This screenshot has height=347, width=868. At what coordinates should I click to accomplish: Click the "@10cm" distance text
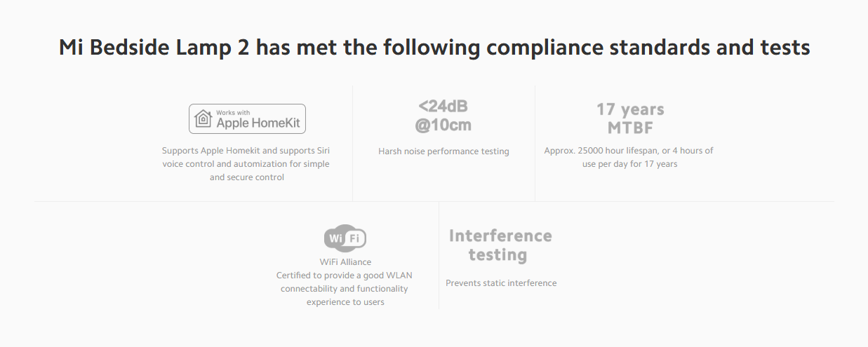pos(443,125)
